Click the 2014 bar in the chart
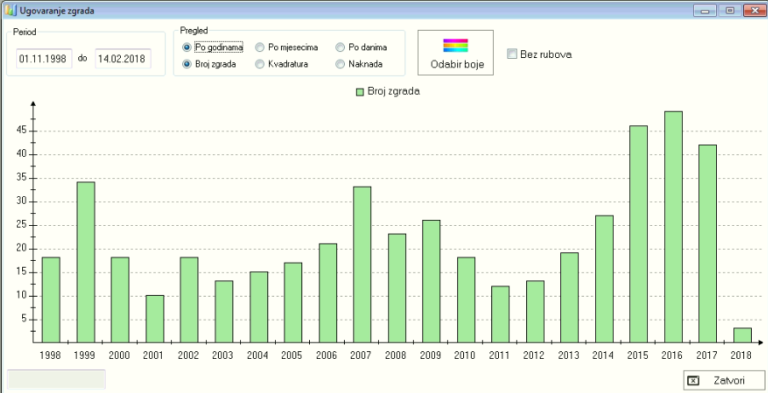 pos(604,279)
